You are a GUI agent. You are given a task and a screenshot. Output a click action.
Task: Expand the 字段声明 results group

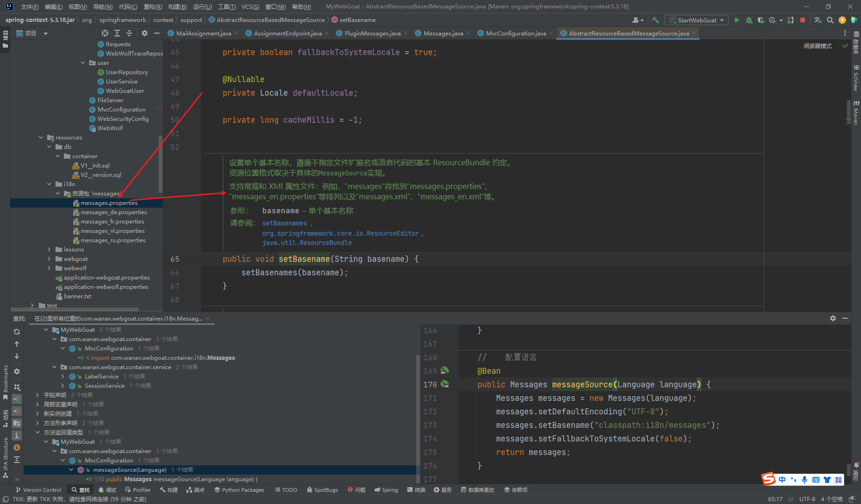point(38,395)
